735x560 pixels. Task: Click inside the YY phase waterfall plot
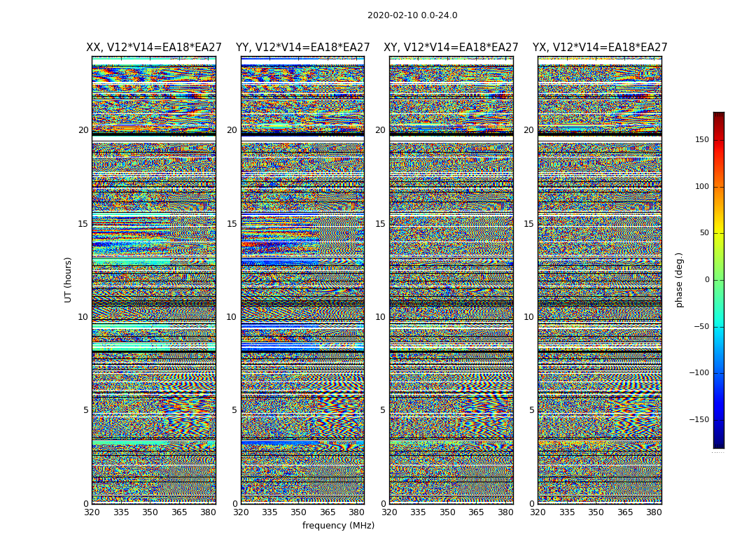[x=302, y=280]
